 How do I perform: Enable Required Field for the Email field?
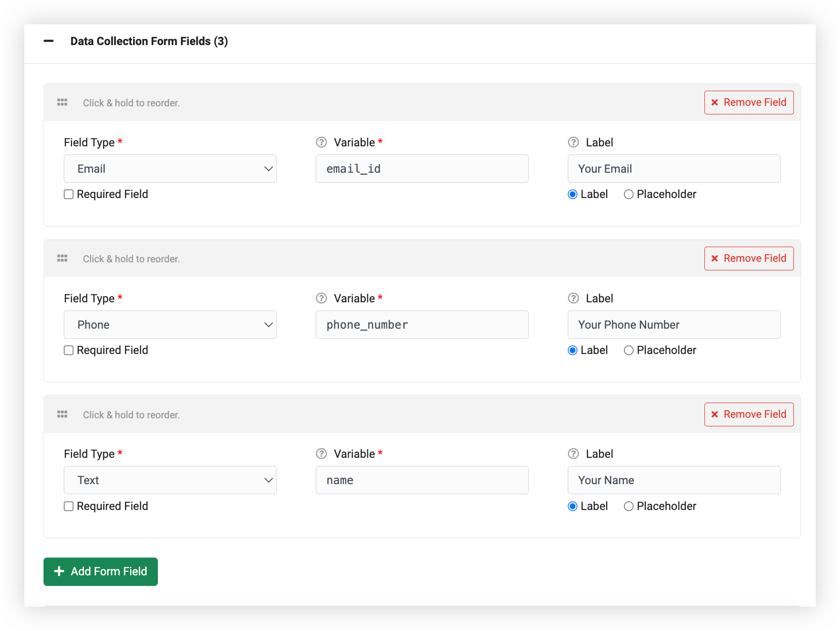click(x=69, y=194)
